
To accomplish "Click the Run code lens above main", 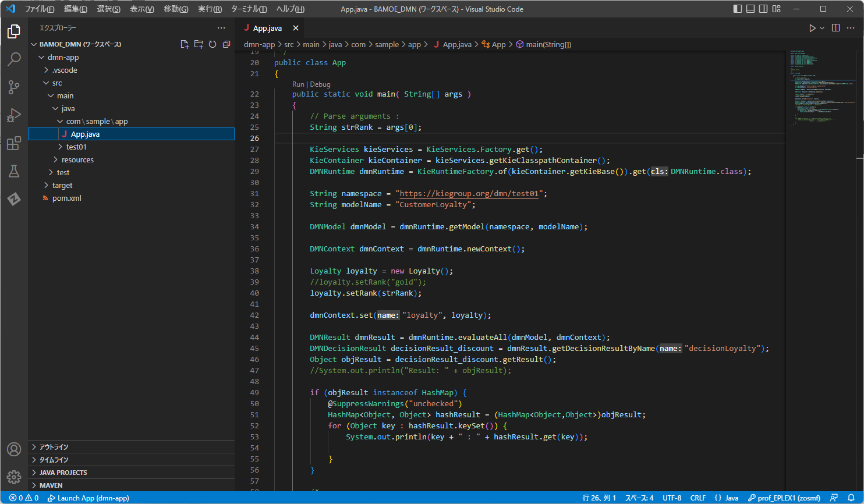I will [298, 84].
